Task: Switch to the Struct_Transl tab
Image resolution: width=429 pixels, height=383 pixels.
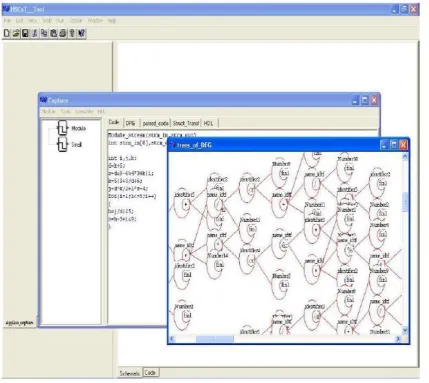Action: point(186,123)
